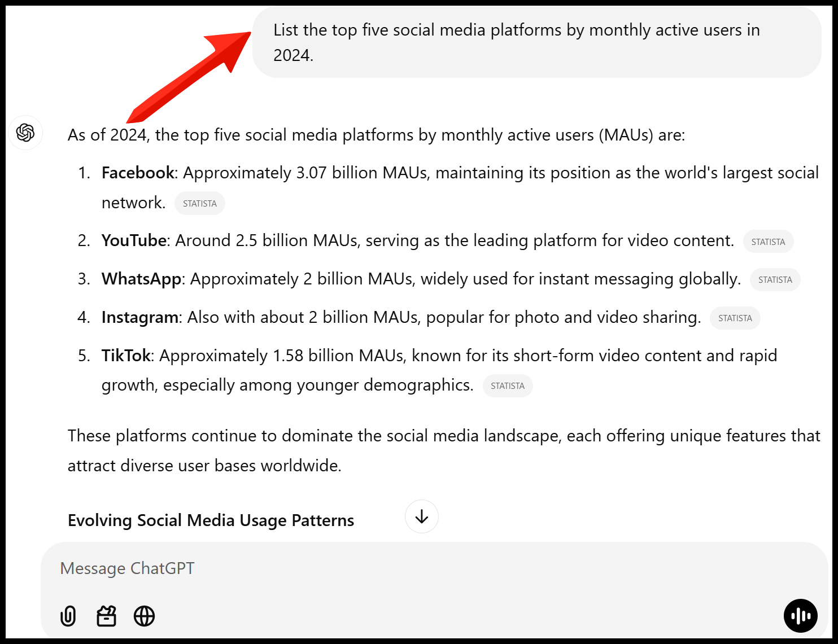This screenshot has height=644, width=838.
Task: Click the bold word Facebook
Action: (138, 173)
